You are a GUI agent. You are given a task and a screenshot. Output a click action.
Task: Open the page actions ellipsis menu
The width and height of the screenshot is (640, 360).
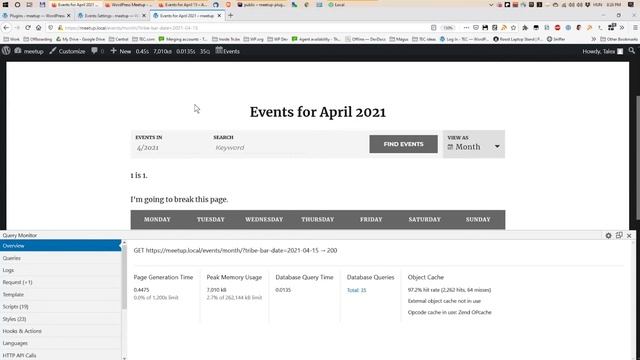(466, 28)
